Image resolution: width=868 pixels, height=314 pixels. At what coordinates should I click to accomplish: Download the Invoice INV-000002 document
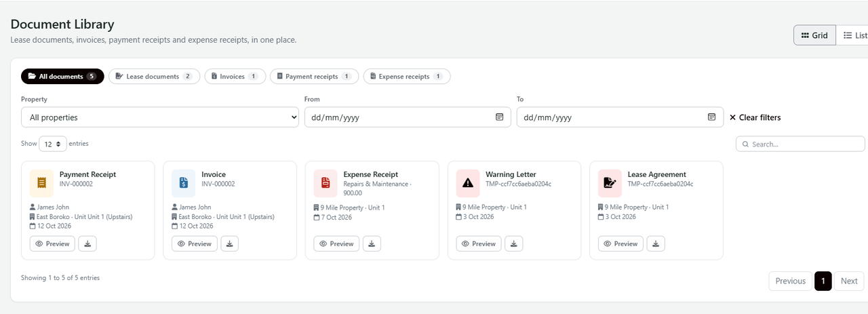(230, 243)
